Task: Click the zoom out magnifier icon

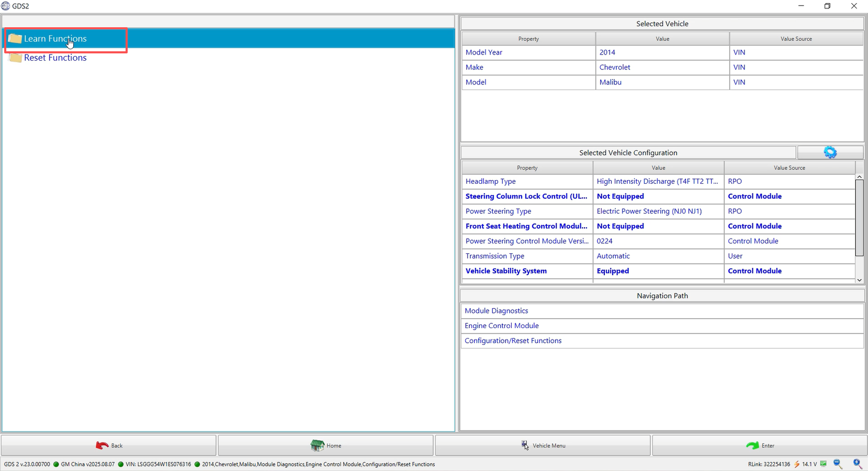Action: pos(837,464)
